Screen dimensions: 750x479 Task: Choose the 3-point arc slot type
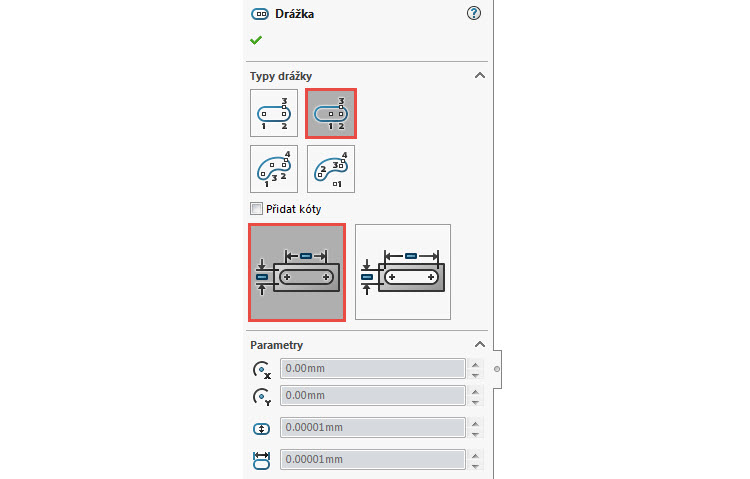[x=274, y=169]
